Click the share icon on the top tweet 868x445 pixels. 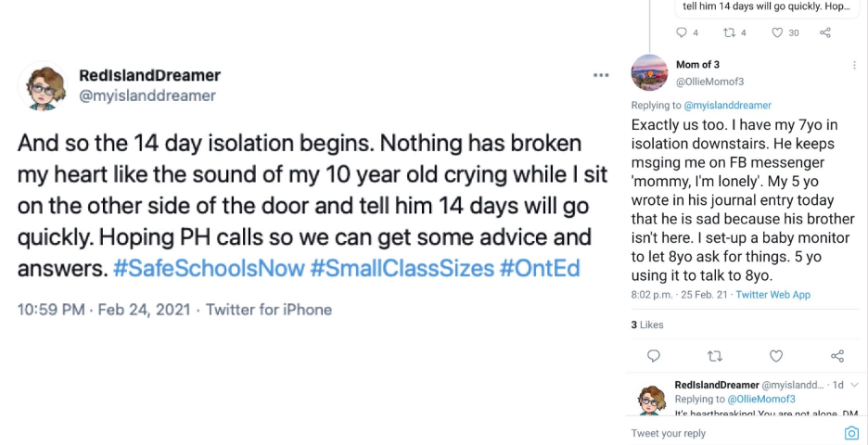coord(824,32)
